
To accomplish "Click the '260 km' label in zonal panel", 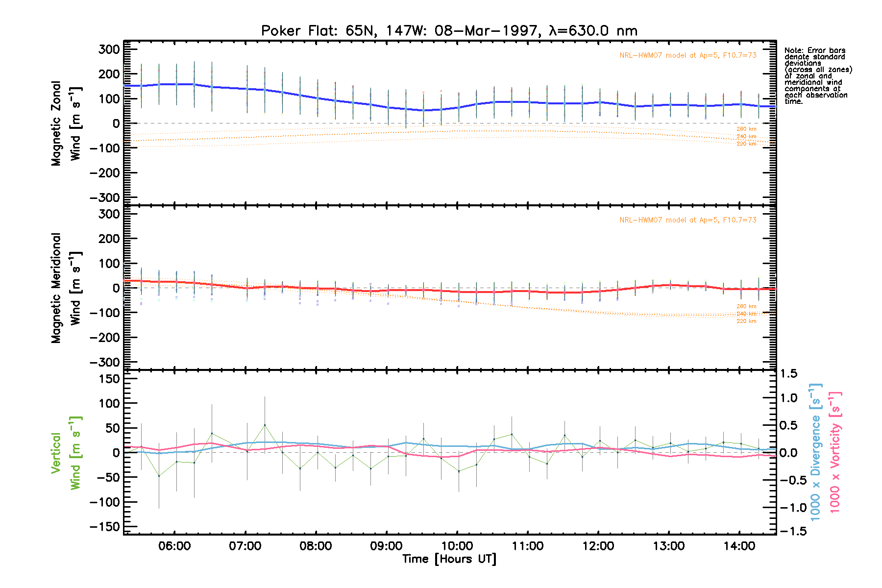I will [746, 129].
